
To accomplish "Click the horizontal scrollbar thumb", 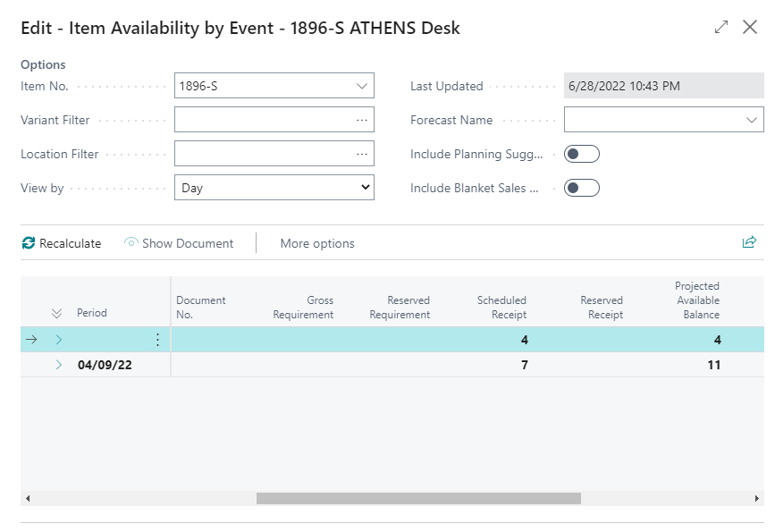I will click(x=418, y=498).
